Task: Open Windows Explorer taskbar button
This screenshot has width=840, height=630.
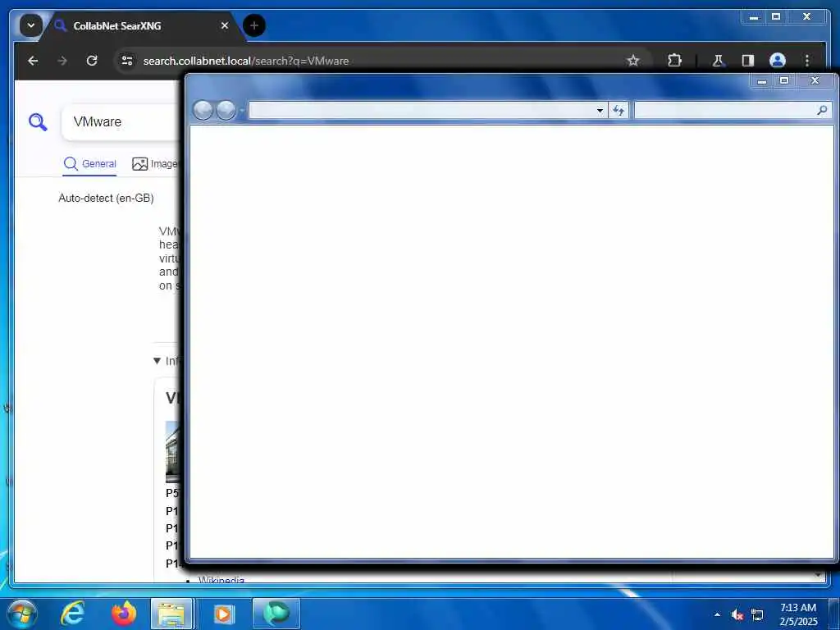Action: [171, 614]
